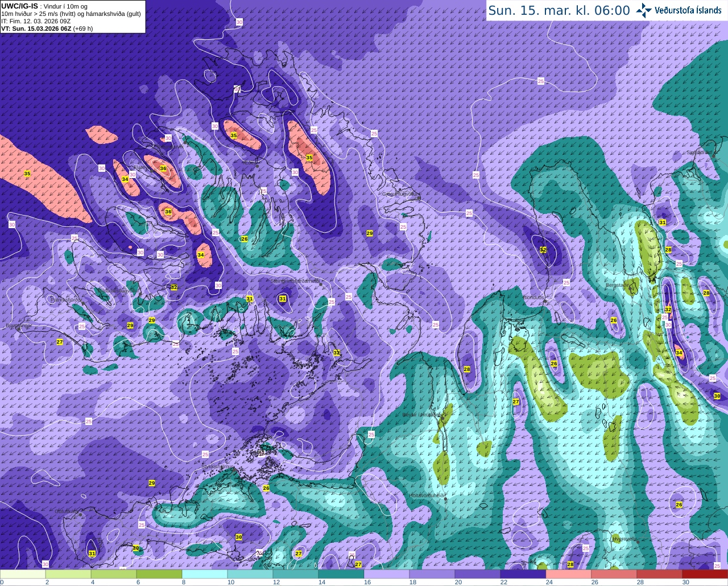Pick the dark indigo 22–24 legend swatch
This screenshot has width=728, height=586.
point(523,574)
